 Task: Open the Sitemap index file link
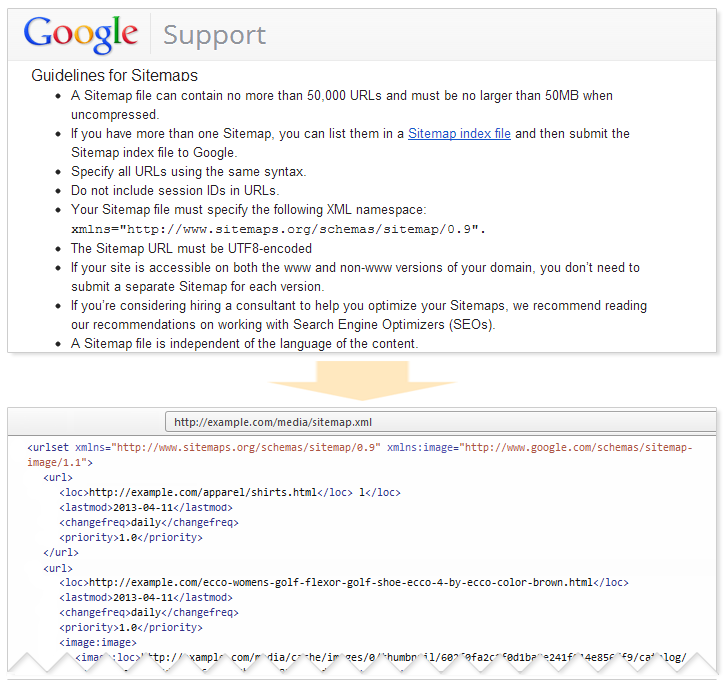(459, 133)
